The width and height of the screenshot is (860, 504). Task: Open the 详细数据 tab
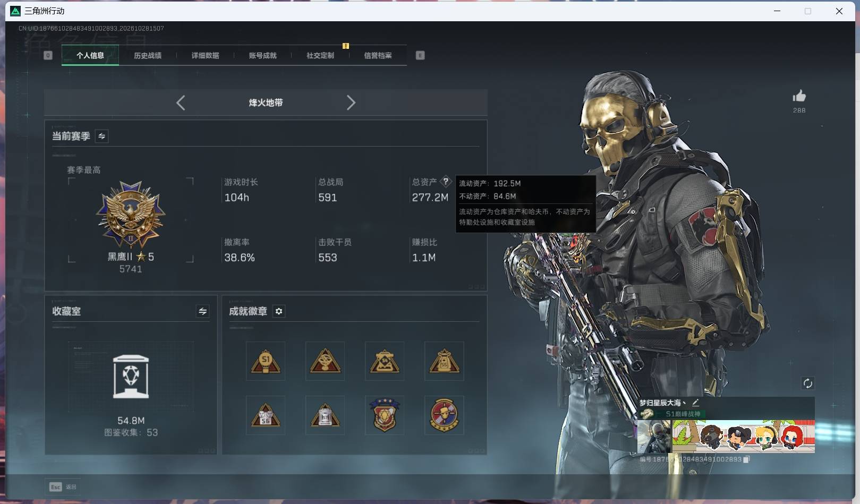pyautogui.click(x=205, y=55)
